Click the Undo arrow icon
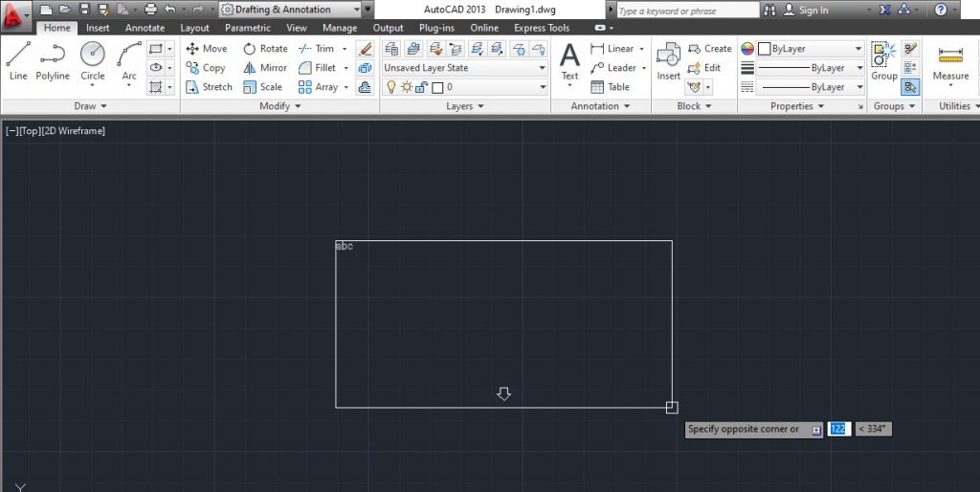Image resolution: width=980 pixels, height=492 pixels. click(x=170, y=10)
